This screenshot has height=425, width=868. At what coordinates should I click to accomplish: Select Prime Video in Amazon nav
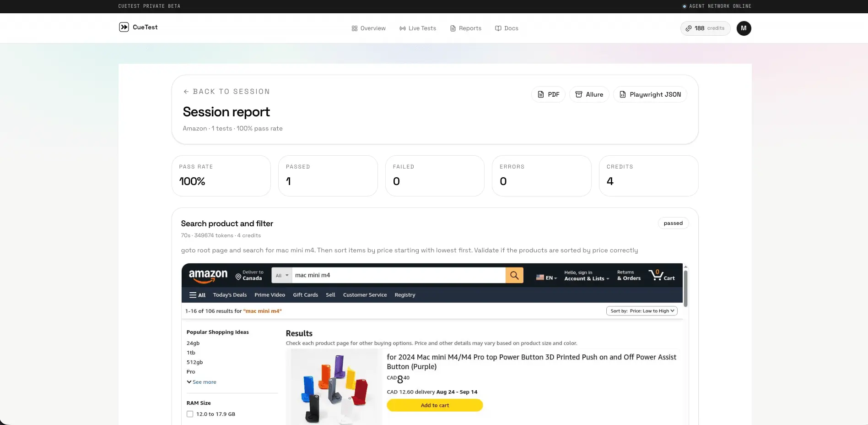pyautogui.click(x=270, y=295)
